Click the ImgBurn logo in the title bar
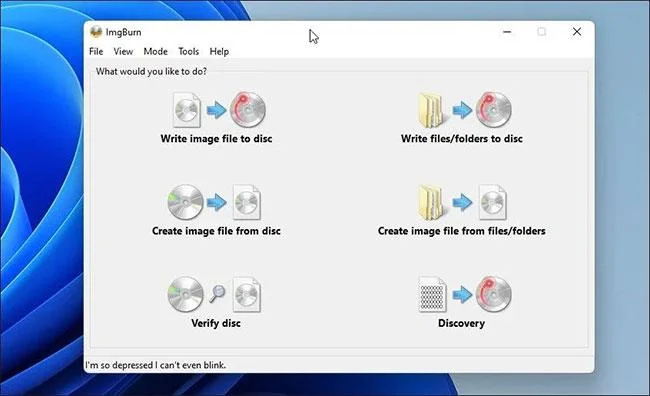This screenshot has width=650, height=396. pyautogui.click(x=96, y=32)
